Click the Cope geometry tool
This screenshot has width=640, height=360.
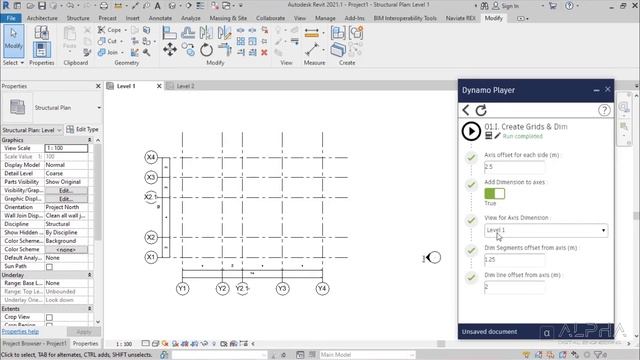pos(109,30)
